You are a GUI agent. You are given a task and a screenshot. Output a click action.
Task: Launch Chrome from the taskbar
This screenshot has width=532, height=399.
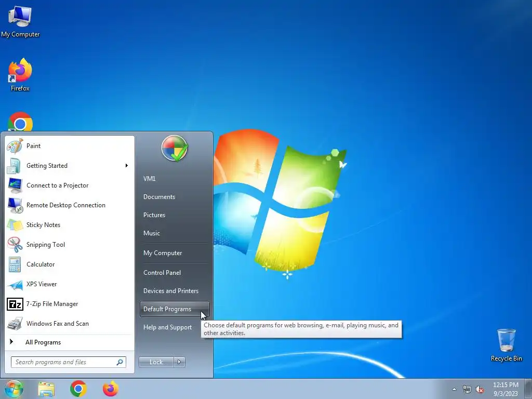[x=78, y=389]
